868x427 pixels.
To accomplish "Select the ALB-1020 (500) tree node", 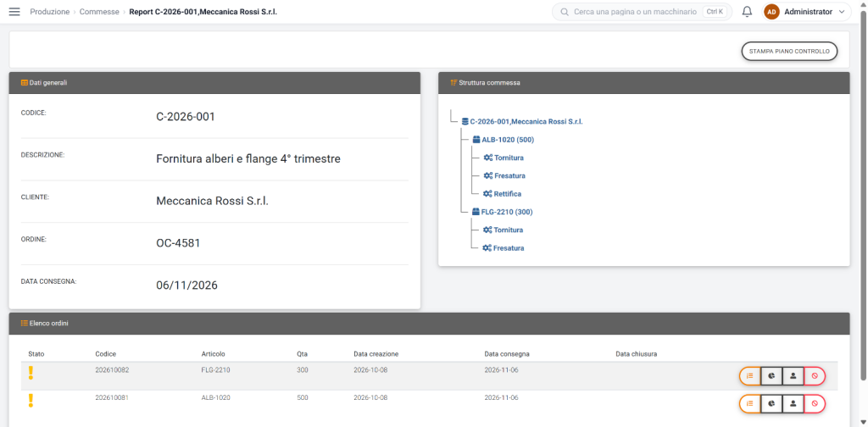I will pyautogui.click(x=504, y=140).
